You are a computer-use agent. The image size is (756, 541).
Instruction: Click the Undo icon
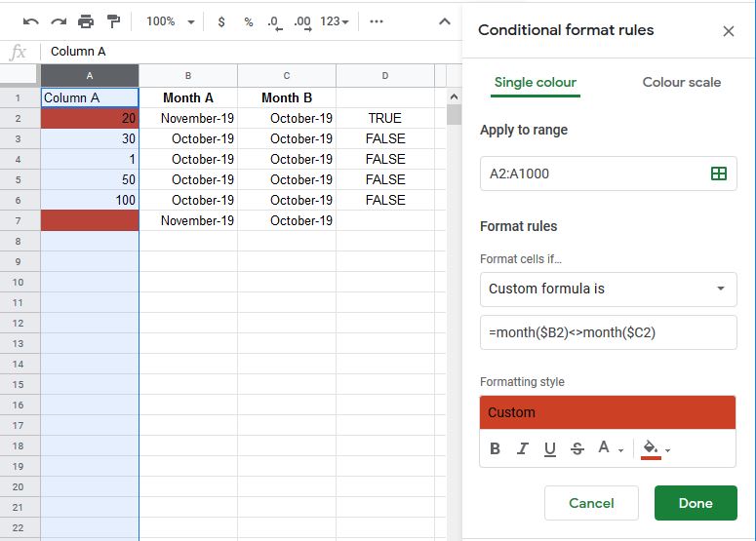(x=31, y=21)
